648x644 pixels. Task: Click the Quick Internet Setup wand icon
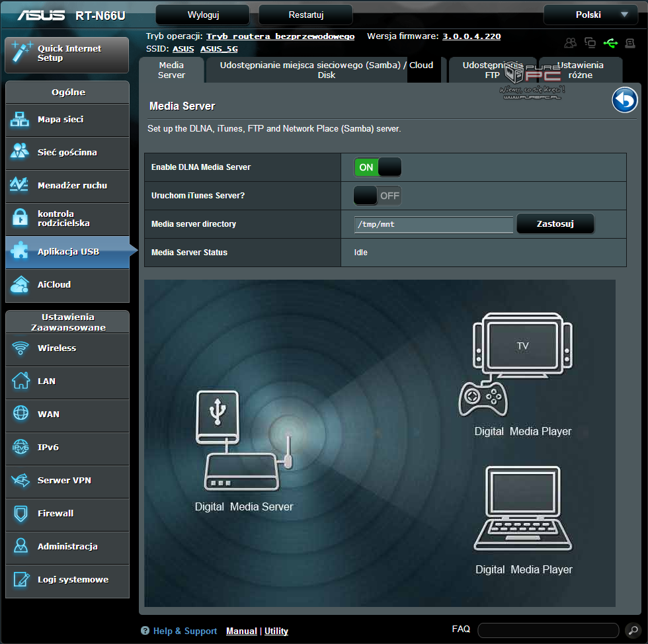tap(21, 52)
